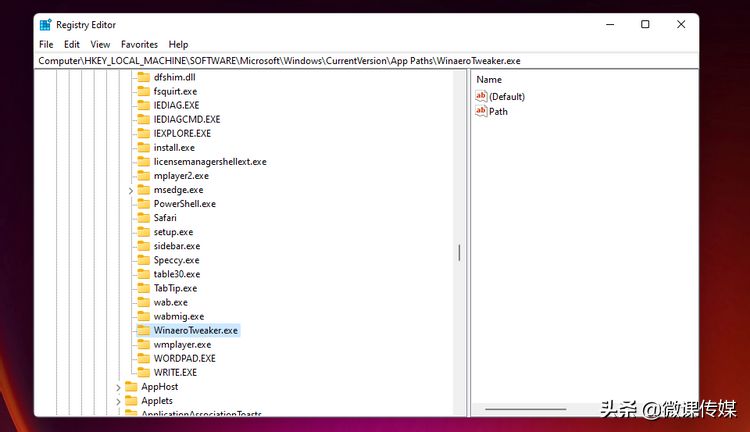Click the IEXPLORE.EXE folder icon

143,133
